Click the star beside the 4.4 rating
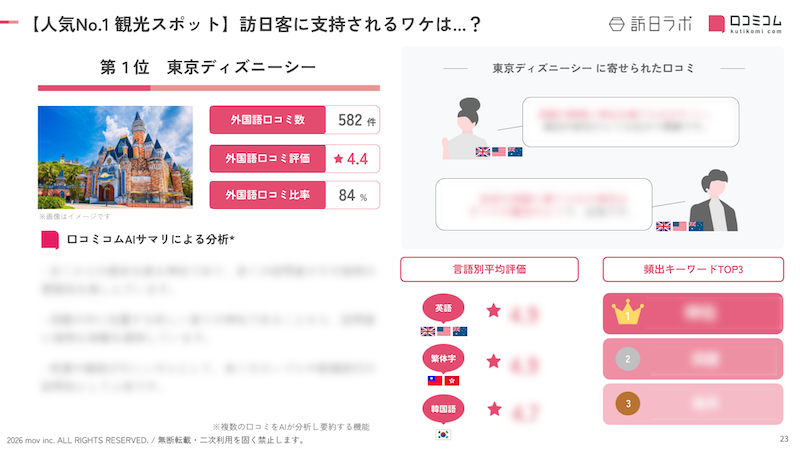Viewport: 800px width, 450px height. pyautogui.click(x=338, y=158)
